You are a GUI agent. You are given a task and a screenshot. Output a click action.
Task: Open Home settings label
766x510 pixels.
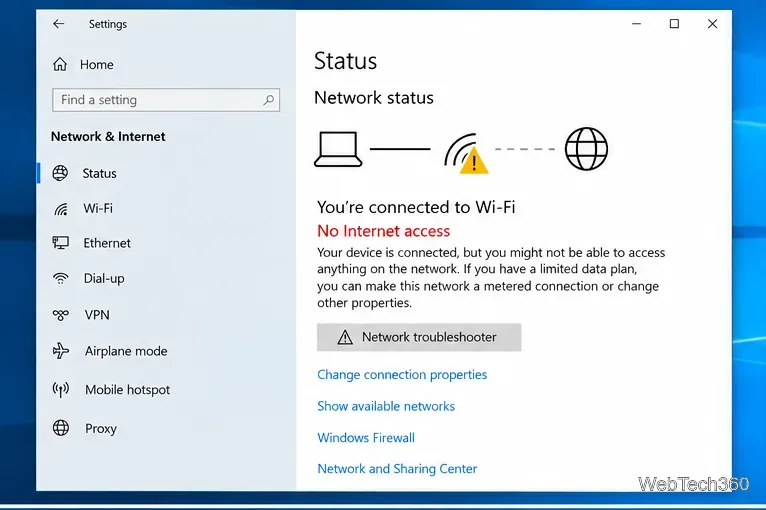[97, 64]
